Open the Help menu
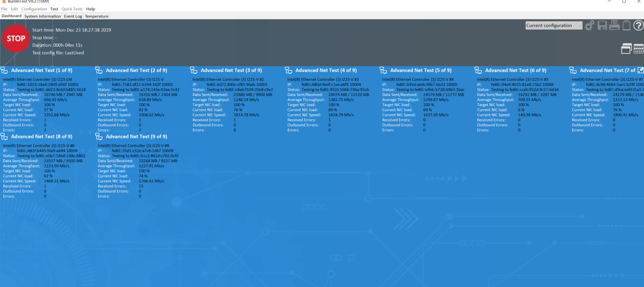 [x=90, y=9]
